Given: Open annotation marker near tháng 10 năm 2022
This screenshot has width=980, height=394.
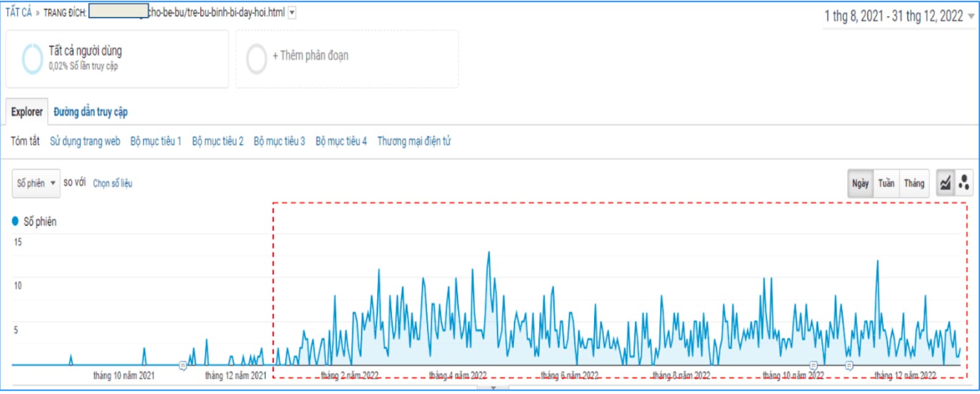Looking at the screenshot, I should click(x=813, y=365).
